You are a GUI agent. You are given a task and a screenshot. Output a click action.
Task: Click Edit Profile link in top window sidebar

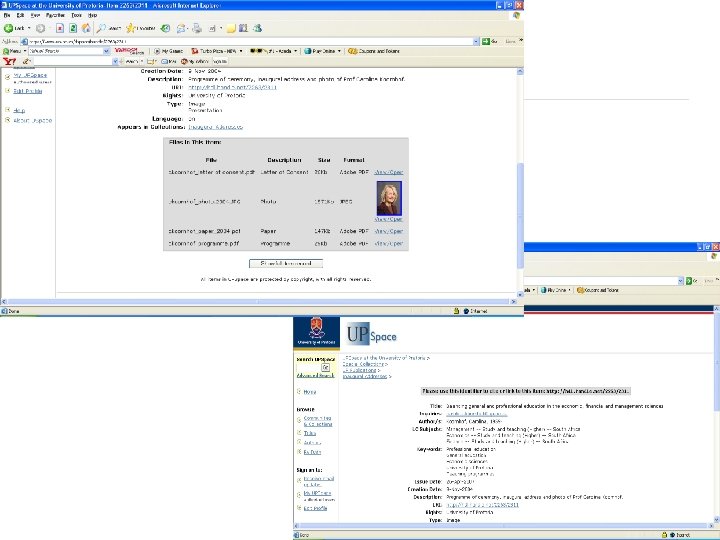tap(28, 91)
